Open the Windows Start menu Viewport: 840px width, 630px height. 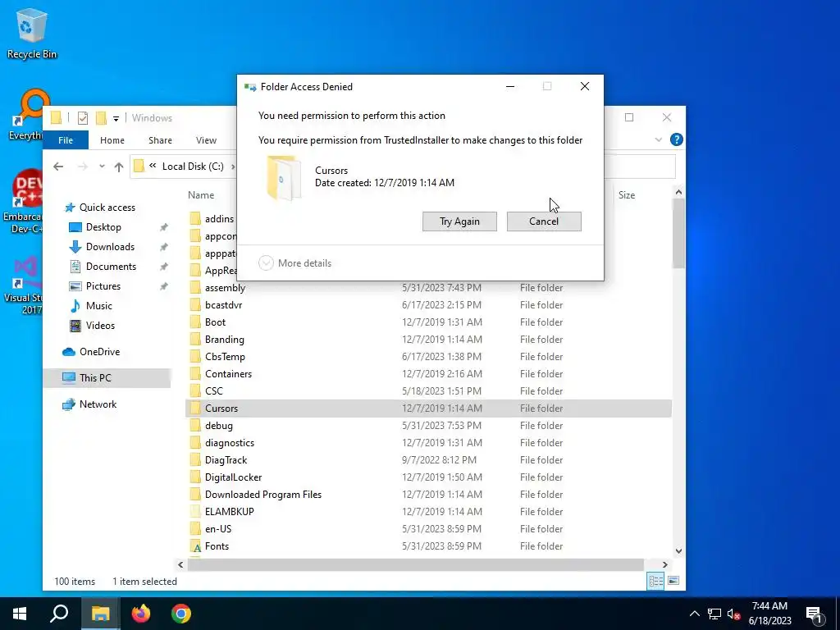20,614
